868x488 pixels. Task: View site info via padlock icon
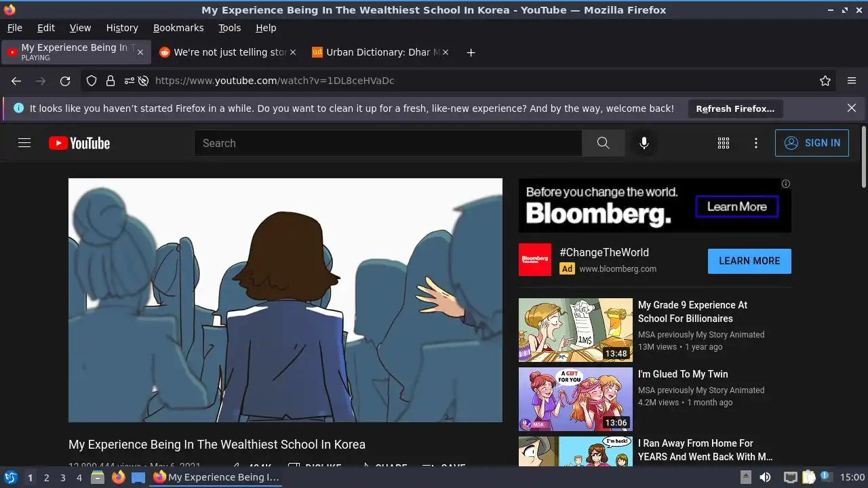111,81
